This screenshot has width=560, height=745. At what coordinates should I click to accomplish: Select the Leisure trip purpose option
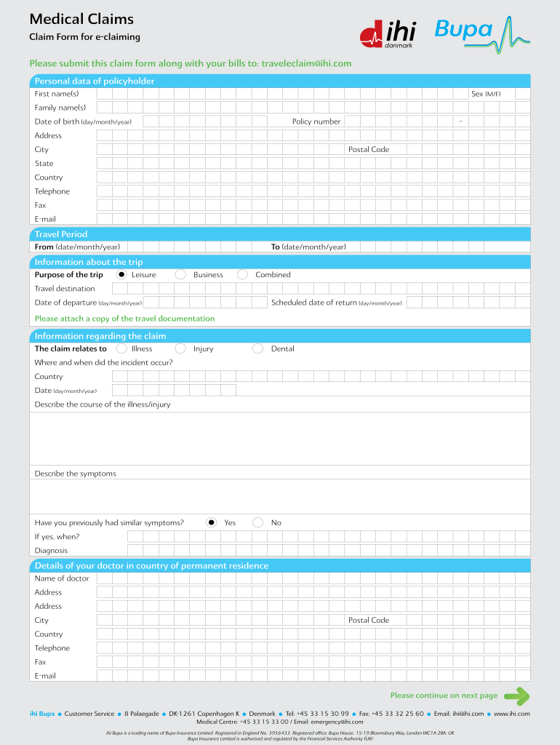tap(121, 275)
